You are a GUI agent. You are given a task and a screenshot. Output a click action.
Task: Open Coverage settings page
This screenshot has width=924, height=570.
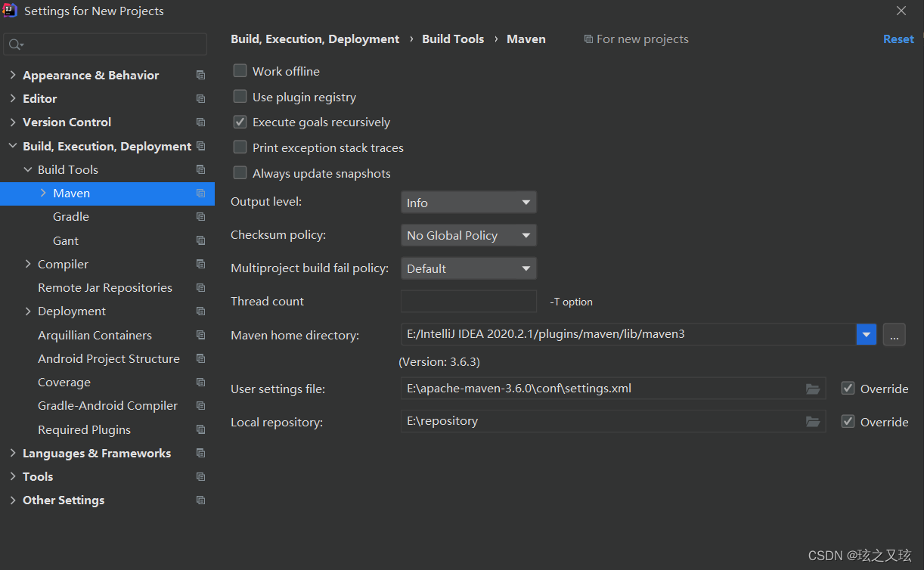pos(64,382)
